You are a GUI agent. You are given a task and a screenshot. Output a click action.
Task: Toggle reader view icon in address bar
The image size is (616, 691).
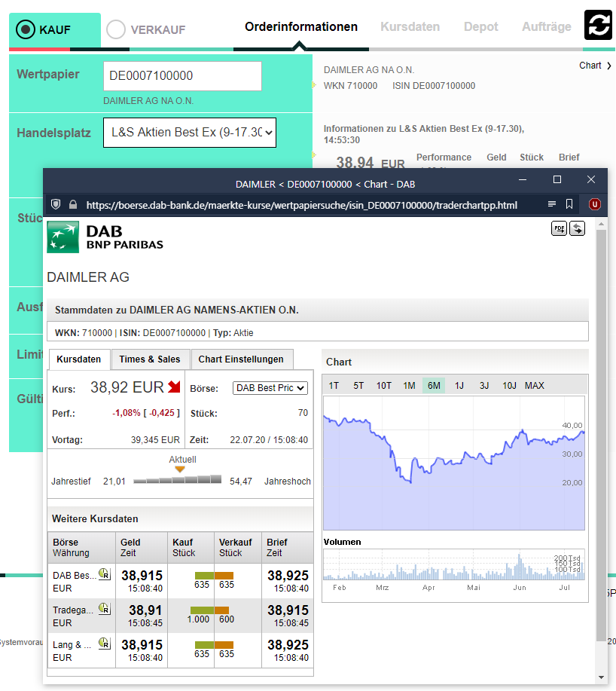pyautogui.click(x=552, y=204)
